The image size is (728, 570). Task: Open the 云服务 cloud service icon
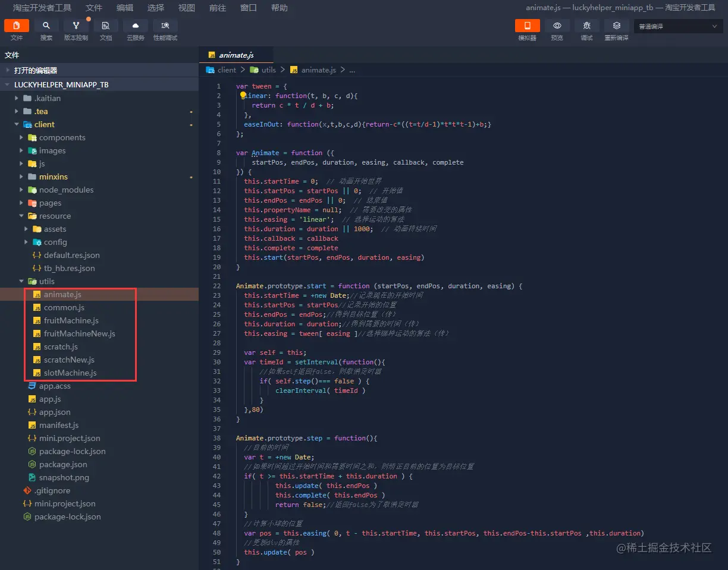point(136,26)
